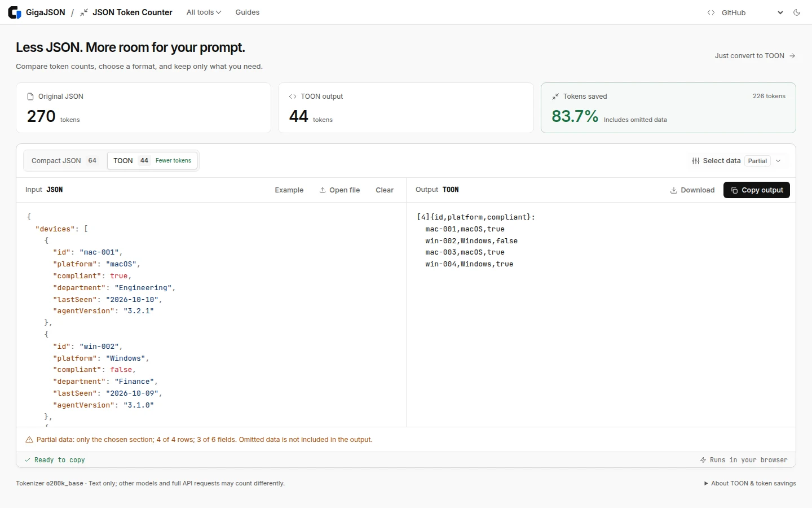Click the Tokens saved shrink icon
The height and width of the screenshot is (508, 812).
[555, 97]
